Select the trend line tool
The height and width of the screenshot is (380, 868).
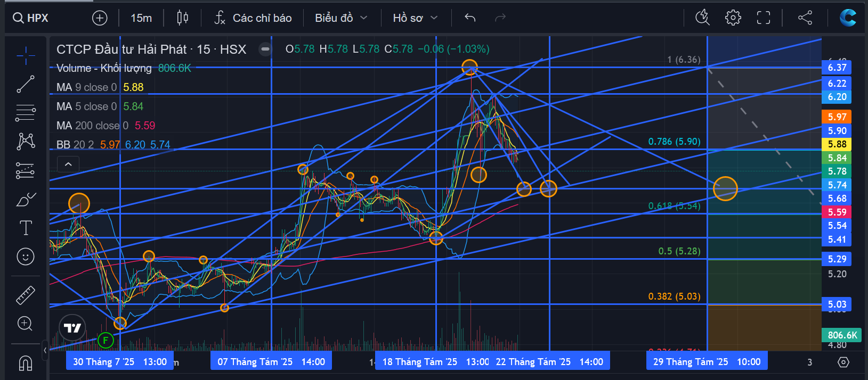click(26, 84)
